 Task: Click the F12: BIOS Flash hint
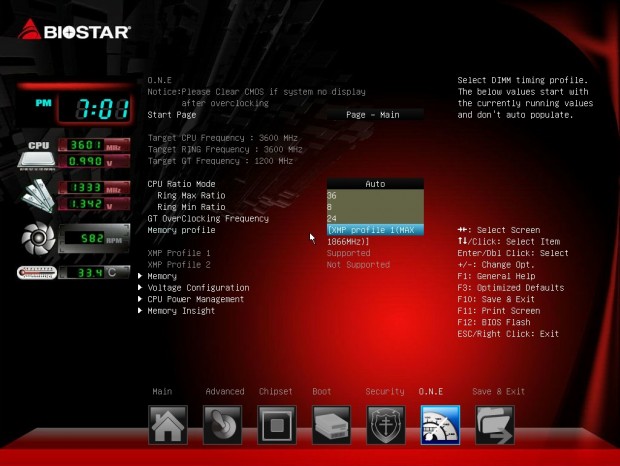click(x=493, y=322)
